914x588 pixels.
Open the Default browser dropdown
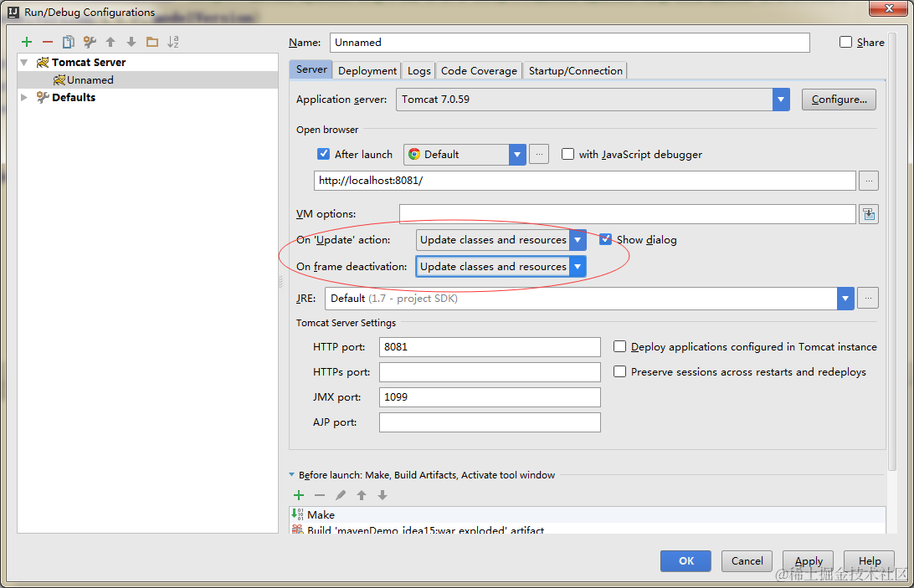[x=517, y=155]
